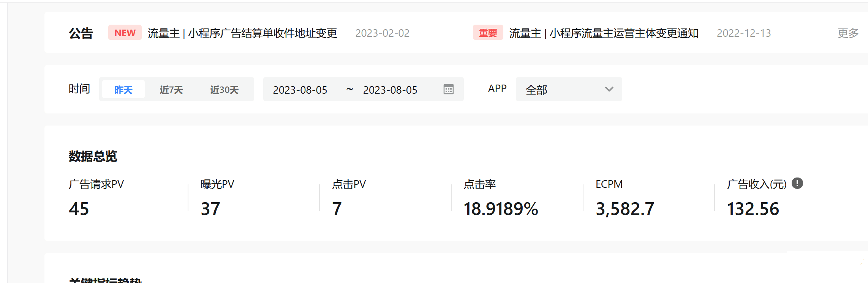Switch to the 近30天 time range
The image size is (868, 283).
[224, 90]
